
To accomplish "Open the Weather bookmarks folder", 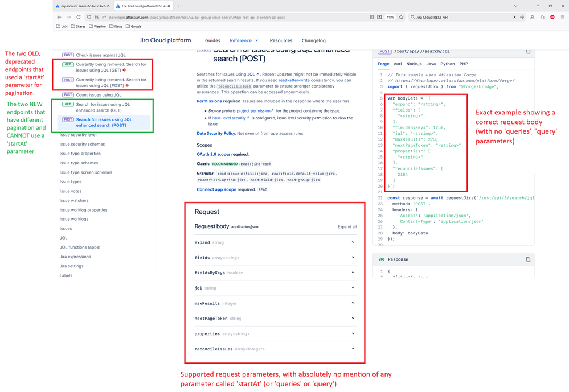I will [x=97, y=26].
